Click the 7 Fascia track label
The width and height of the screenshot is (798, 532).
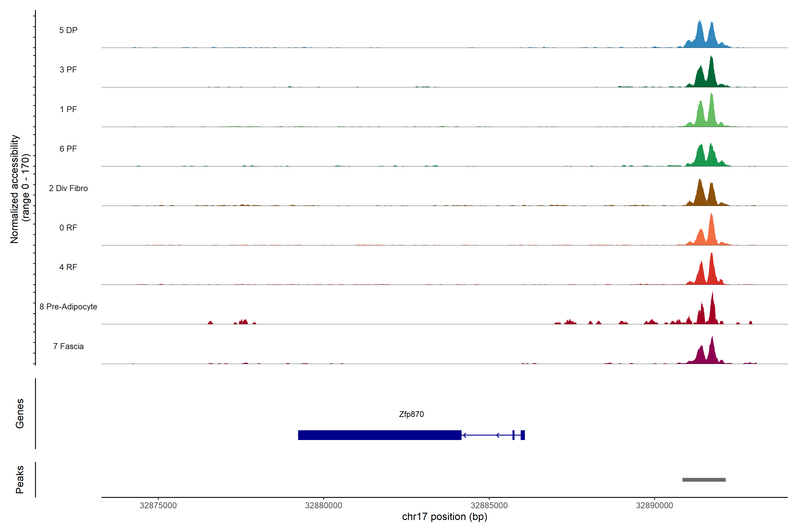(x=68, y=346)
